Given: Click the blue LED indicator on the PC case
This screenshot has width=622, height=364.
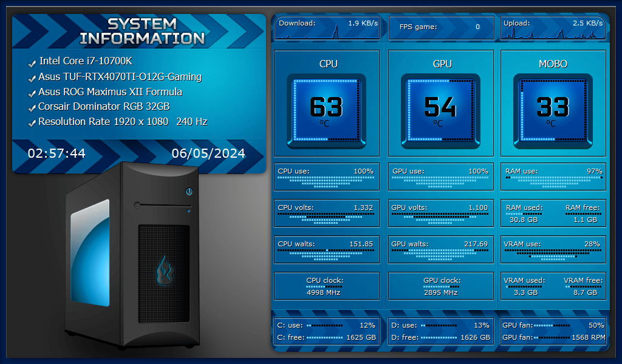Looking at the screenshot, I should point(188,211).
